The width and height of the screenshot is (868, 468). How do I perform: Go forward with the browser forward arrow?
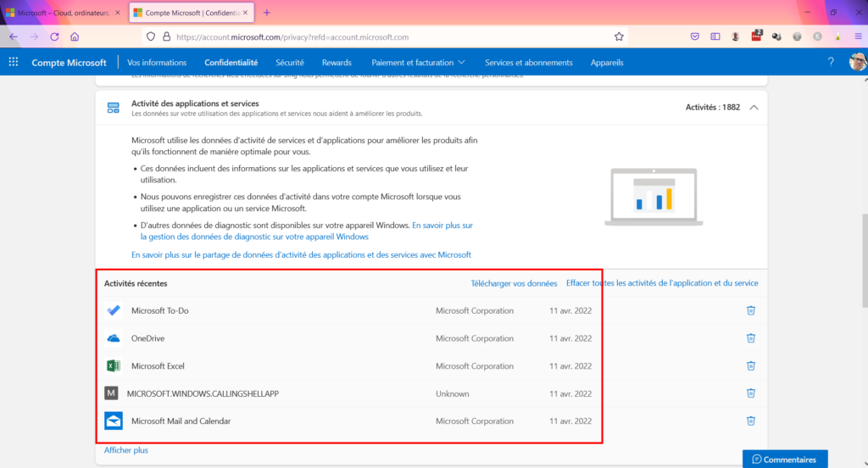(x=34, y=36)
